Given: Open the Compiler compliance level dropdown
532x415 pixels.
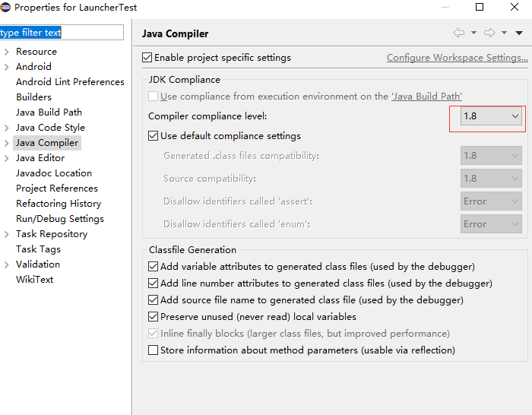Looking at the screenshot, I should [491, 116].
